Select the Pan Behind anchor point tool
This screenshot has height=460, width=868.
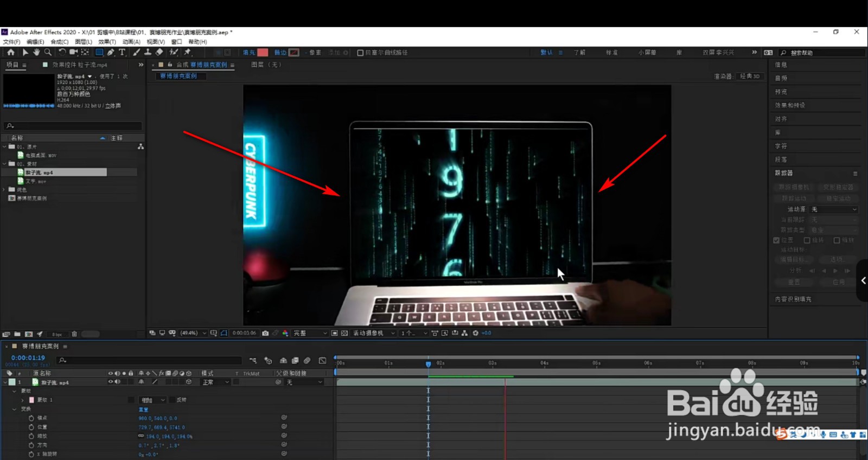(85, 52)
